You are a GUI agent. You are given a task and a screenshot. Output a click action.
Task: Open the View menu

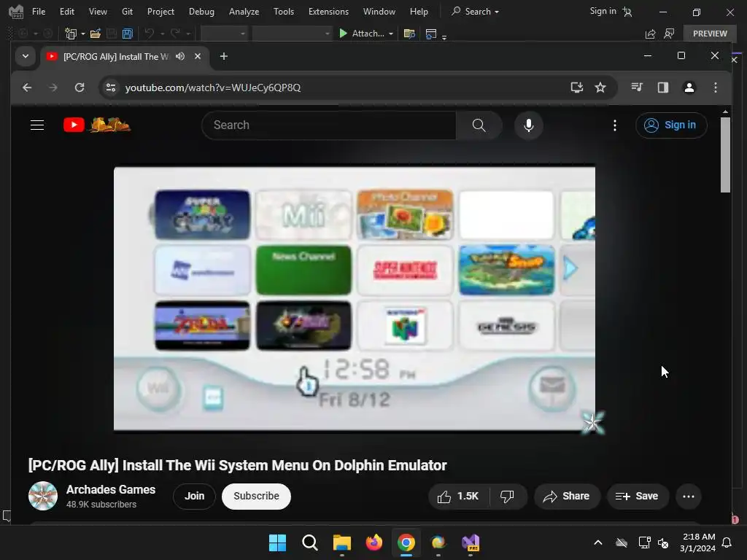pos(98,12)
